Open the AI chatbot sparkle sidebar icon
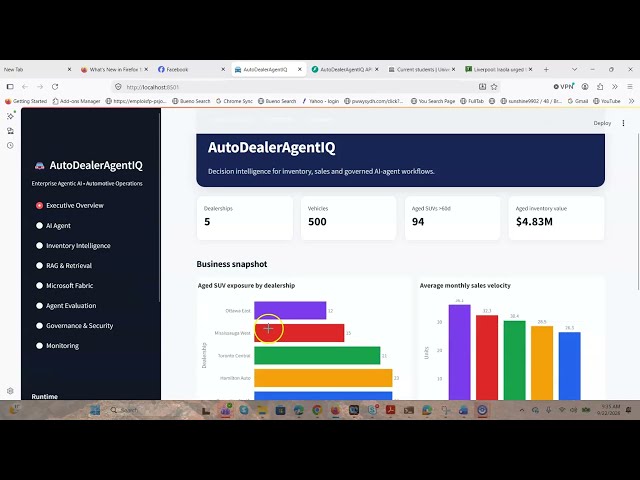This screenshot has width=640, height=480. pyautogui.click(x=10, y=116)
